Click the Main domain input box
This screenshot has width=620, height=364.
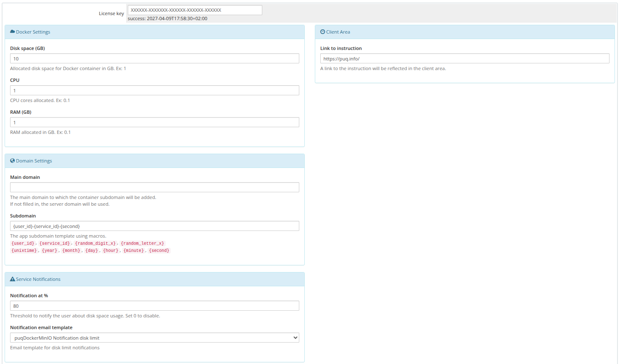point(154,187)
